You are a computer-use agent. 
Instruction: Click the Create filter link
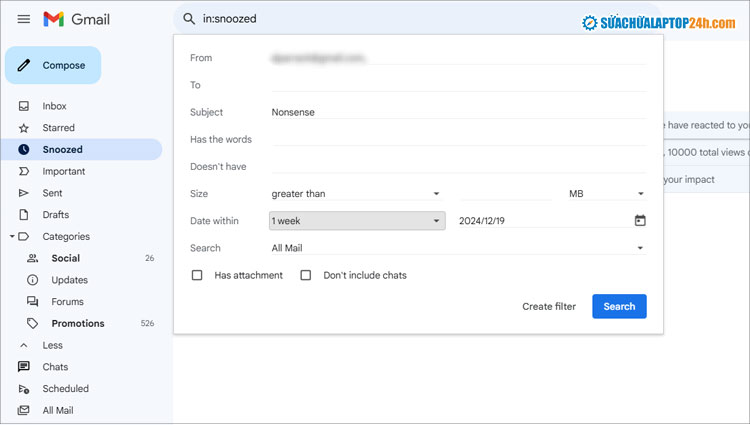tap(549, 306)
